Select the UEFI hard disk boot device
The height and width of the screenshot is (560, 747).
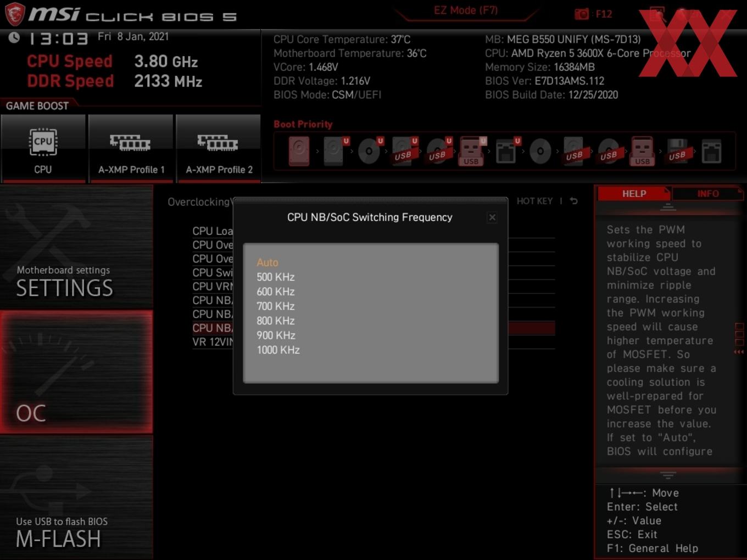[x=335, y=151]
